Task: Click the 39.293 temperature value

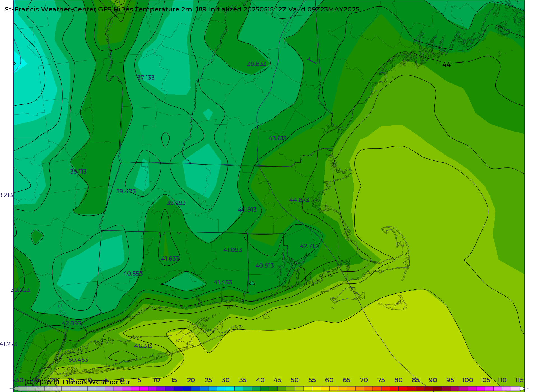Action: (176, 203)
